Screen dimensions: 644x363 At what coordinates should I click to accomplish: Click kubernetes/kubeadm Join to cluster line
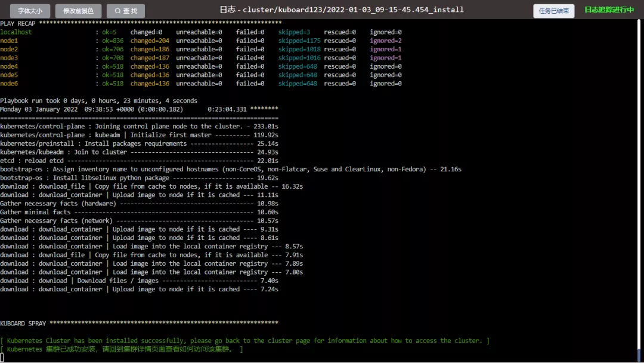point(139,152)
